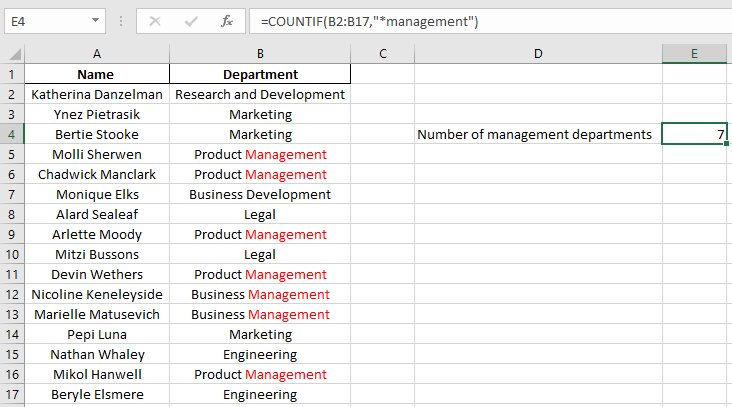The height and width of the screenshot is (407, 732).
Task: Click the "Number of management departments" cell
Action: coord(537,134)
